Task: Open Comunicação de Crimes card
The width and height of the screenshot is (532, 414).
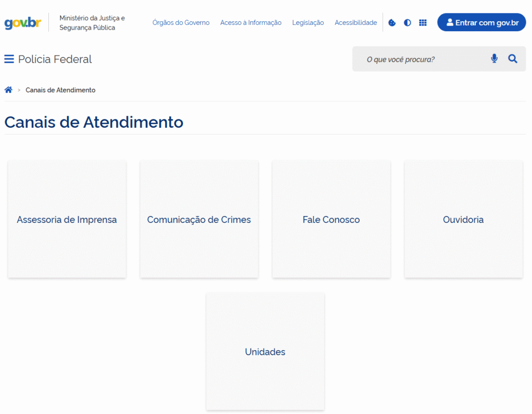Action: [x=199, y=219]
